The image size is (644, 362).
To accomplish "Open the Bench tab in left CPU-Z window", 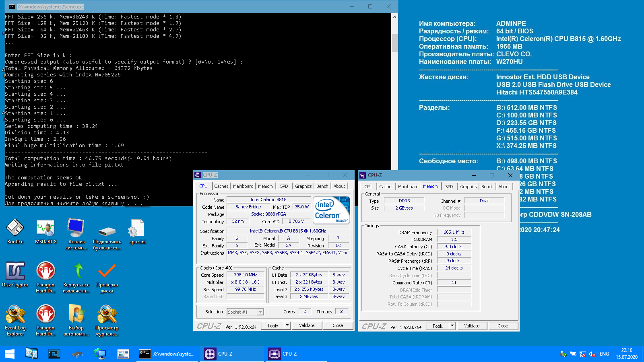I will [322, 186].
